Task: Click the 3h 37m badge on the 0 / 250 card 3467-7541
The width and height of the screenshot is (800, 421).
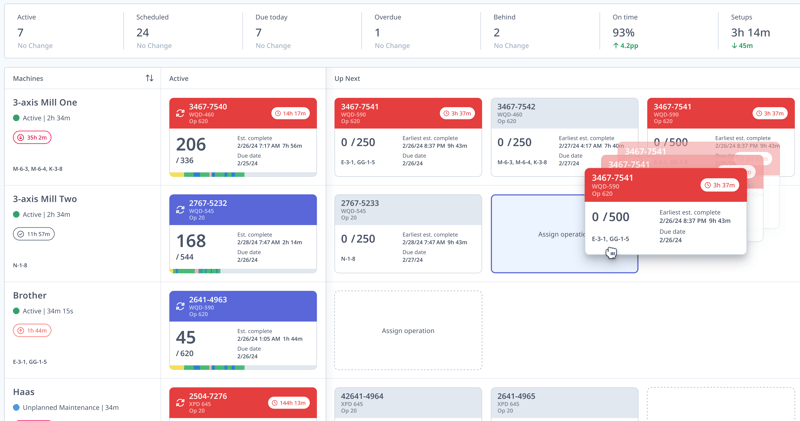Action: click(x=457, y=113)
